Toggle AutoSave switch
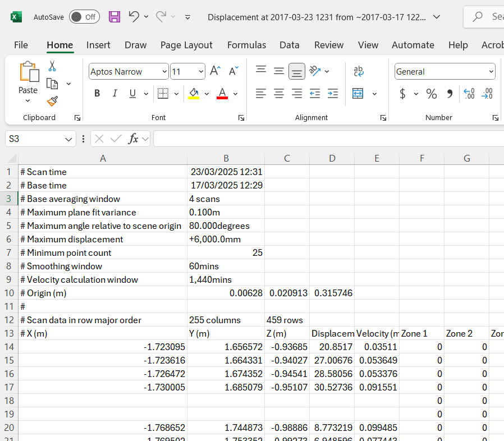The image size is (504, 441). tap(85, 17)
